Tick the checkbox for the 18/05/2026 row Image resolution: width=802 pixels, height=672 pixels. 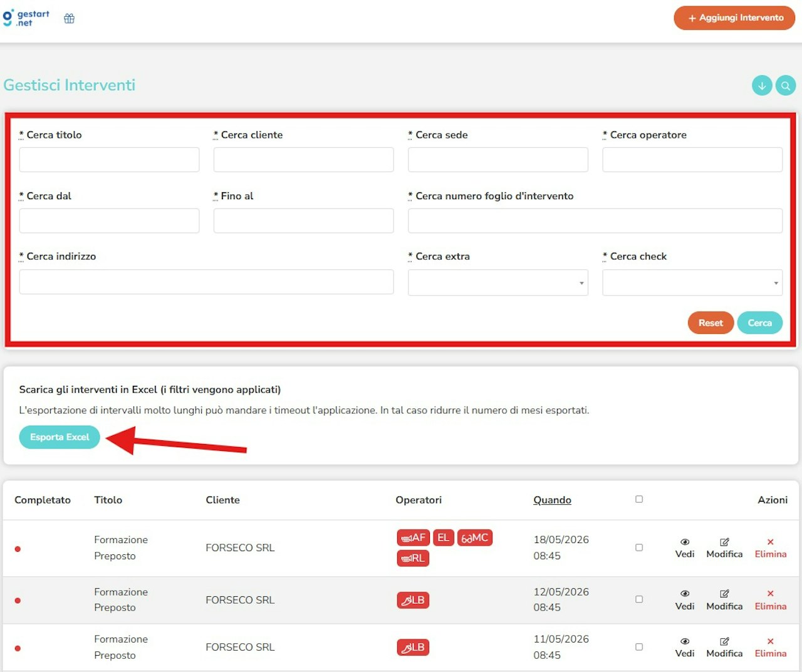point(639,547)
